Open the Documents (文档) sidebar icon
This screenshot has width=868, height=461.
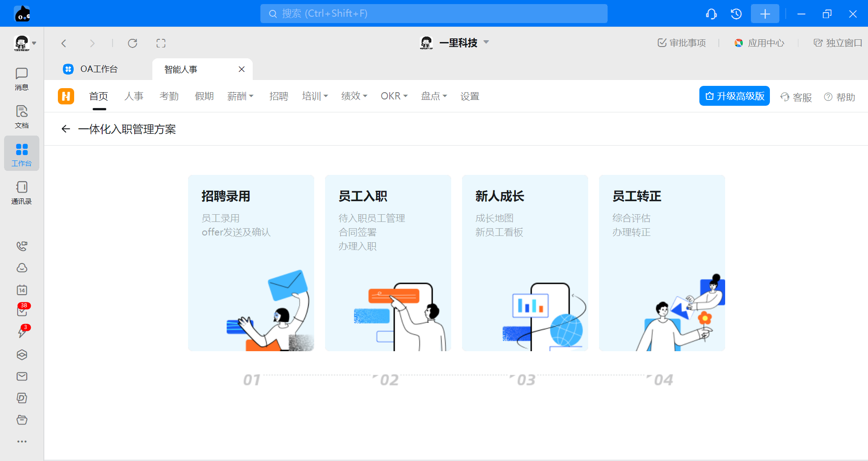[21, 117]
